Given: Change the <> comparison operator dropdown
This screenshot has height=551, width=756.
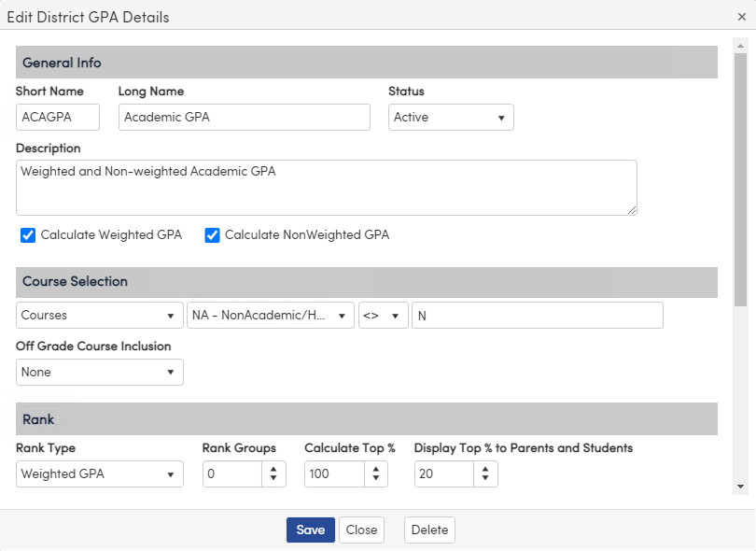Looking at the screenshot, I should tap(397, 315).
